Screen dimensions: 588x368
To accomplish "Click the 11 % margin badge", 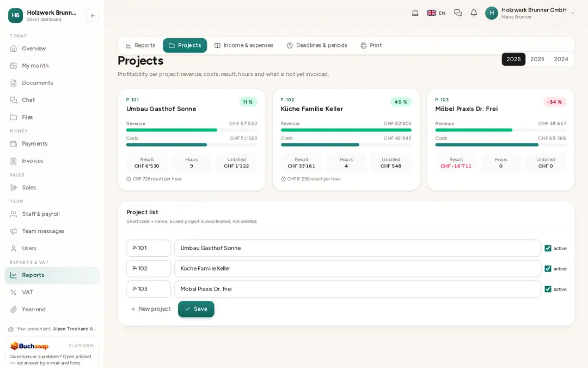I will click(248, 102).
